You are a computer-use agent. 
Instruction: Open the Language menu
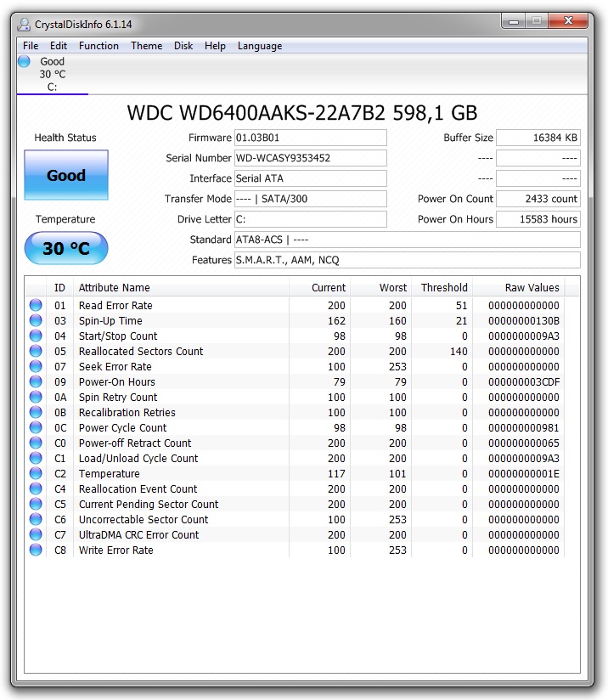260,46
